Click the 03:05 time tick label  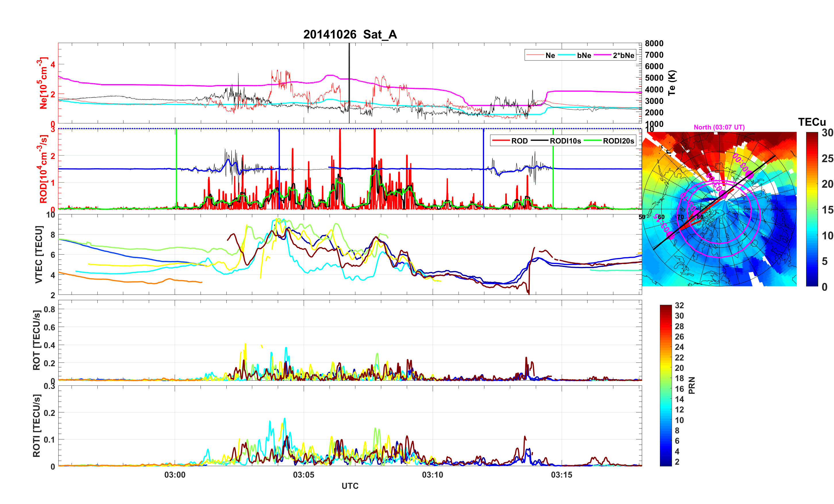(304, 475)
